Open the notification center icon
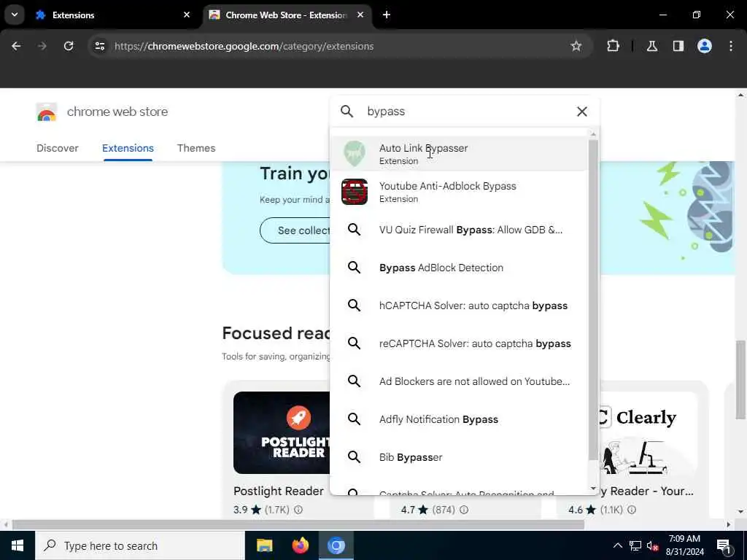The height and width of the screenshot is (560, 747). point(724,545)
